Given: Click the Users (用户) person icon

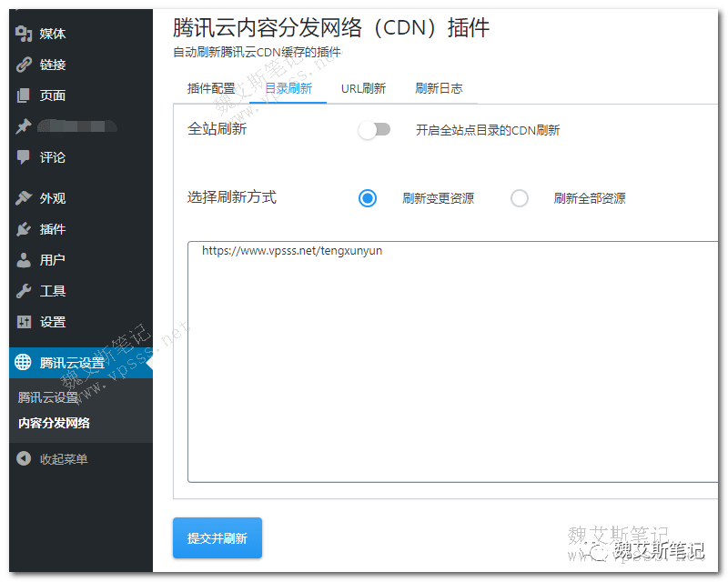Looking at the screenshot, I should coord(24,260).
